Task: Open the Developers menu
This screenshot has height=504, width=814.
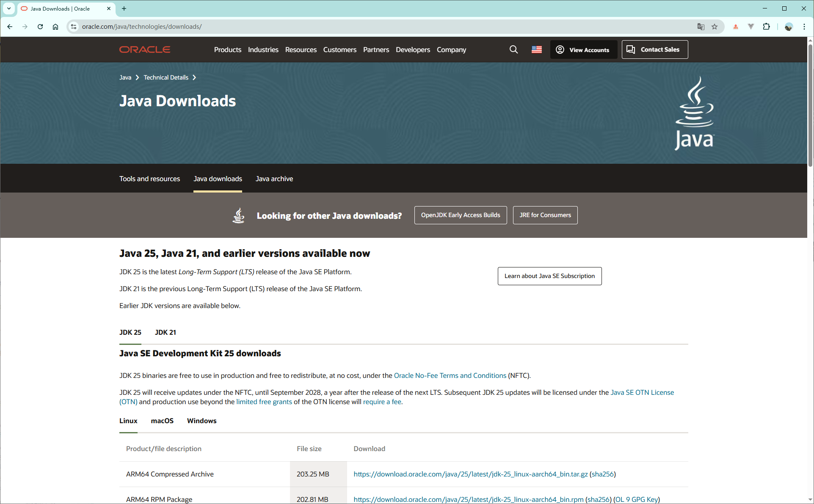Action: click(412, 50)
